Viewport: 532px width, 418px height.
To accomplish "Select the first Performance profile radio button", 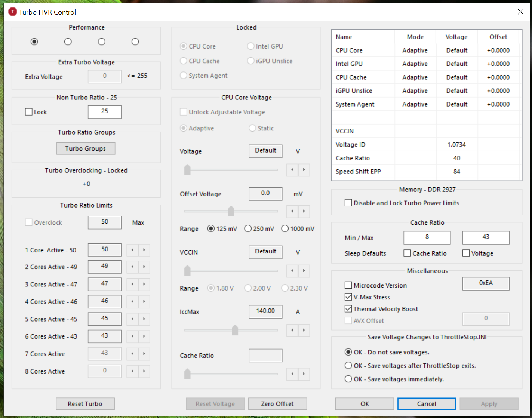I will point(34,42).
